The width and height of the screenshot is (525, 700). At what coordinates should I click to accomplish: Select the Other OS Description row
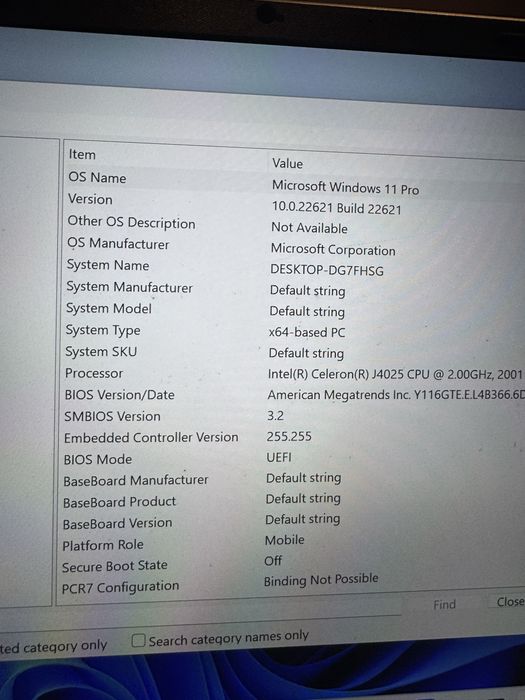pyautogui.click(x=131, y=222)
